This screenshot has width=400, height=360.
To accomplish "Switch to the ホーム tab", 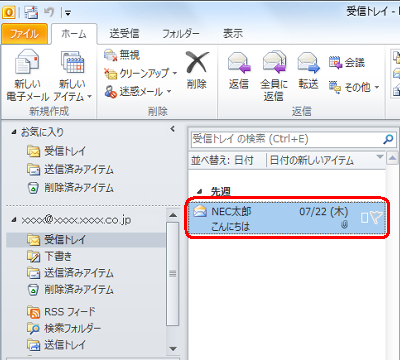I will pyautogui.click(x=74, y=34).
